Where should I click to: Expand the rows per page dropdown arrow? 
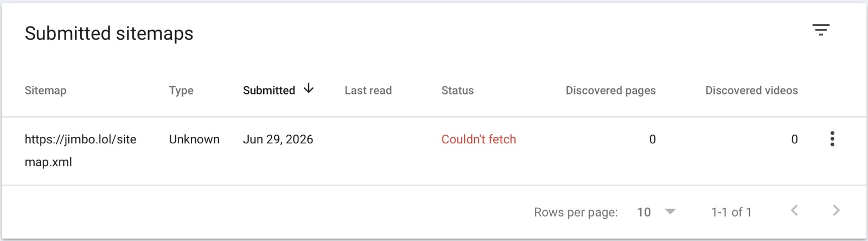tap(670, 212)
